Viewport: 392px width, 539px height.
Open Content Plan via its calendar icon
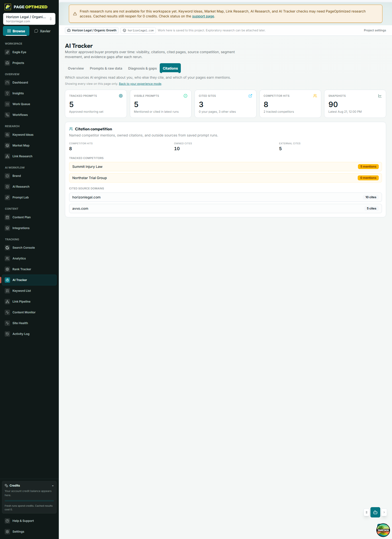tap(7, 217)
